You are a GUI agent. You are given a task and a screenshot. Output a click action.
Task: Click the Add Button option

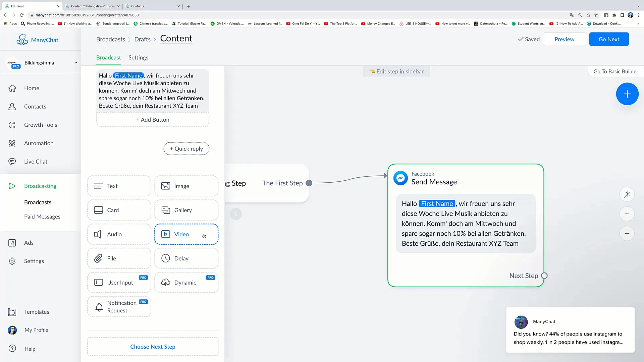click(x=153, y=119)
